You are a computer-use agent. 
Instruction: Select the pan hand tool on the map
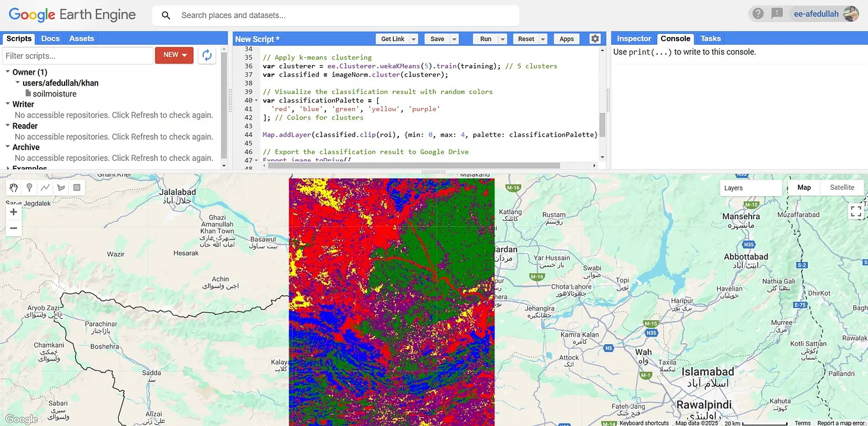pyautogui.click(x=13, y=188)
